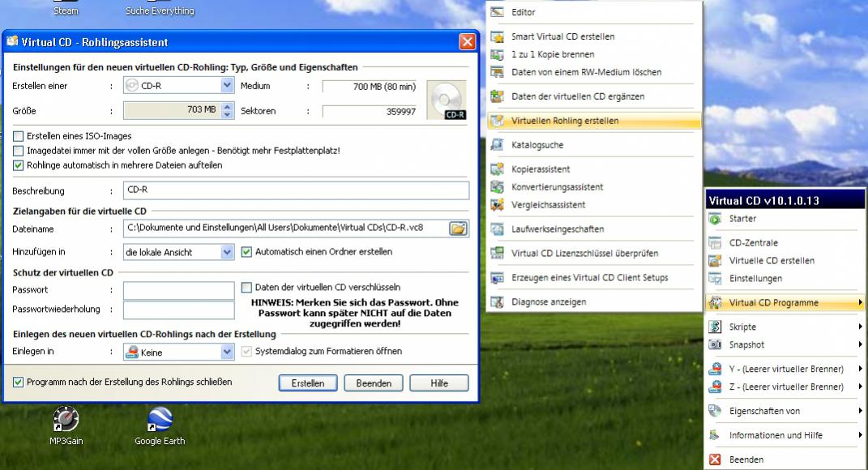Choose Katalogsuche from the submenu

point(595,145)
